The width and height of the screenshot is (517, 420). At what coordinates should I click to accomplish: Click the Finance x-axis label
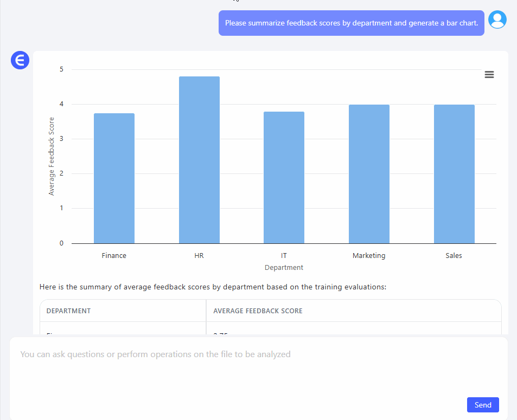(x=114, y=255)
